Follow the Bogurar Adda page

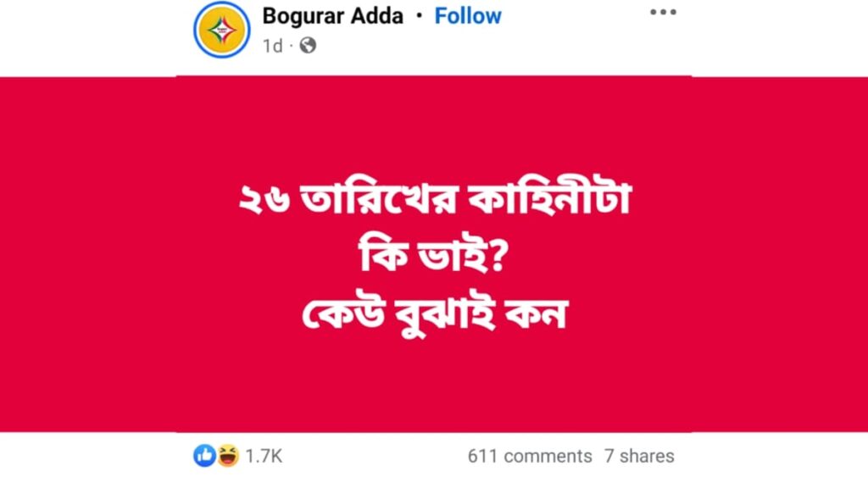(x=468, y=16)
